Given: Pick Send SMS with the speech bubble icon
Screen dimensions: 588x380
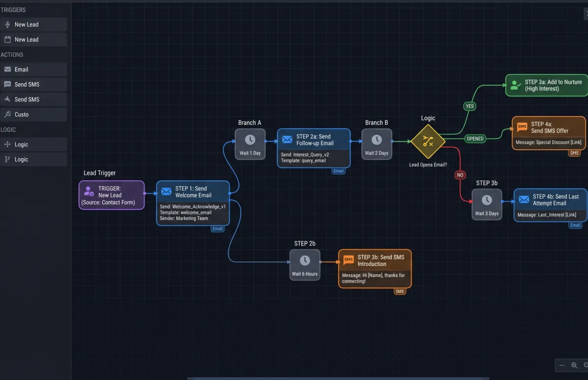Looking at the screenshot, I should point(33,85).
